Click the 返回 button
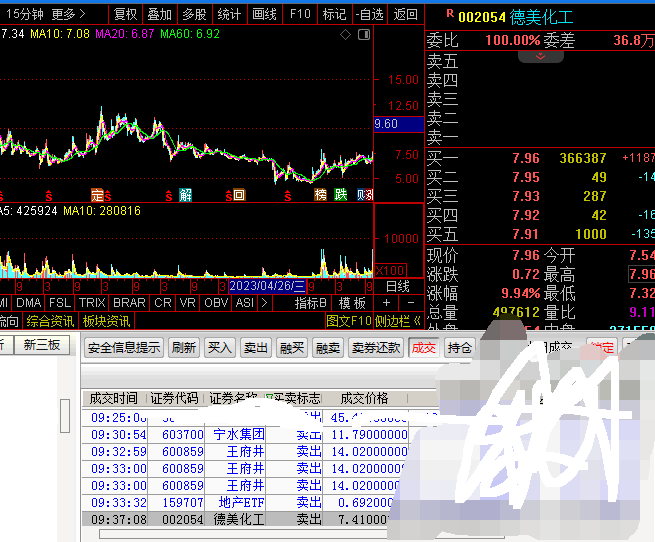This screenshot has height=542, width=655. (405, 15)
